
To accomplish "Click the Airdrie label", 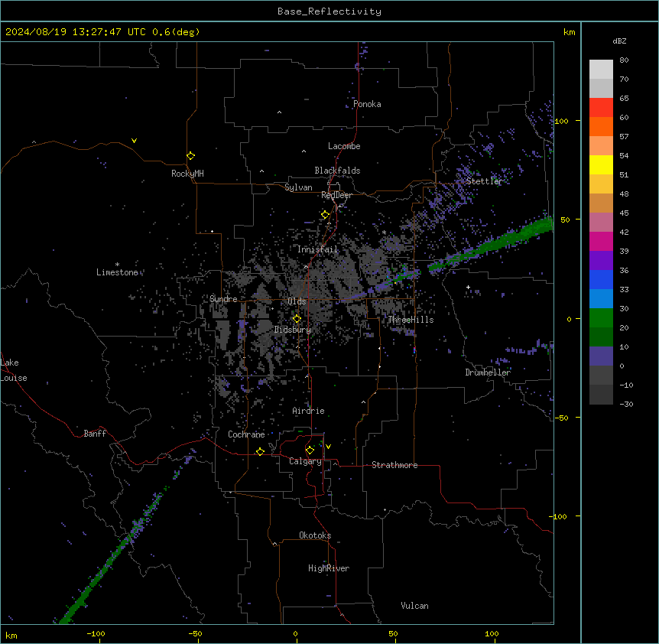I will click(308, 411).
